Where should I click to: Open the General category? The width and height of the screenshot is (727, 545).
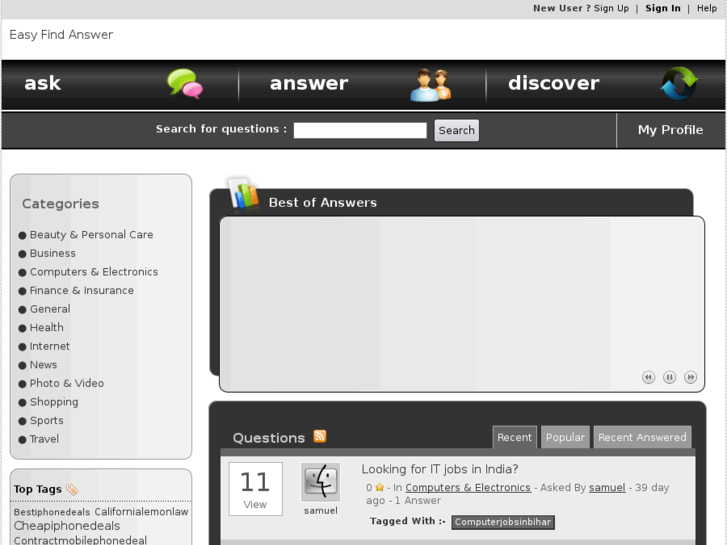50,309
